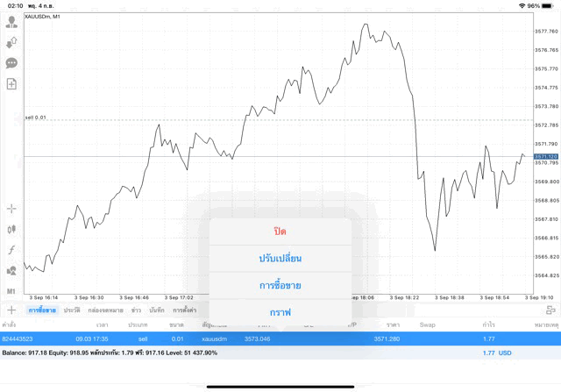Choose ปิด to close the position
The width and height of the screenshot is (561, 392).
(280, 232)
